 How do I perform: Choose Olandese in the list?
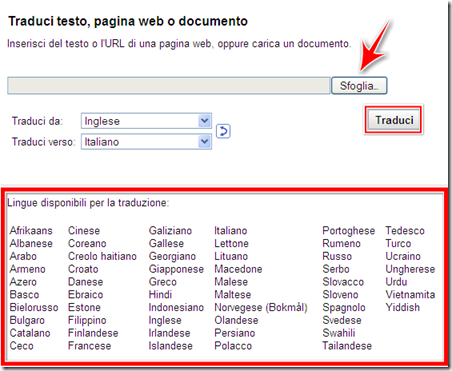[x=236, y=320]
